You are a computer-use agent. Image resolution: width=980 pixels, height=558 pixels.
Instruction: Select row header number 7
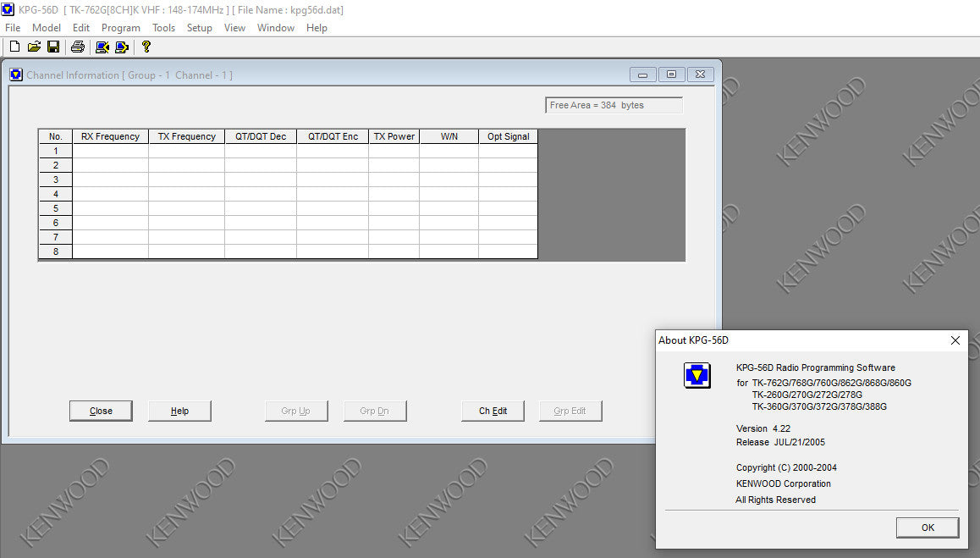click(x=56, y=237)
